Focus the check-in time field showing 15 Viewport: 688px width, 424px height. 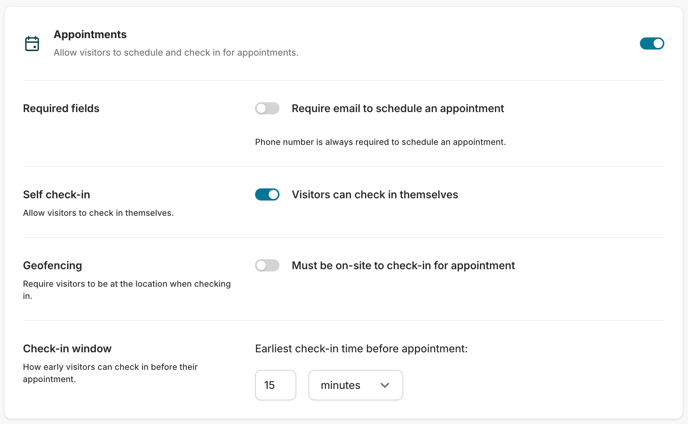[x=275, y=385]
